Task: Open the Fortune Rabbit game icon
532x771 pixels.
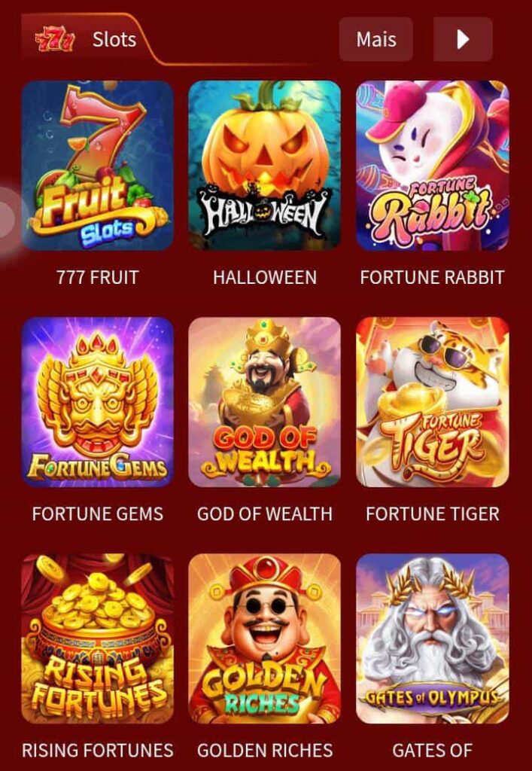Action: [432, 165]
